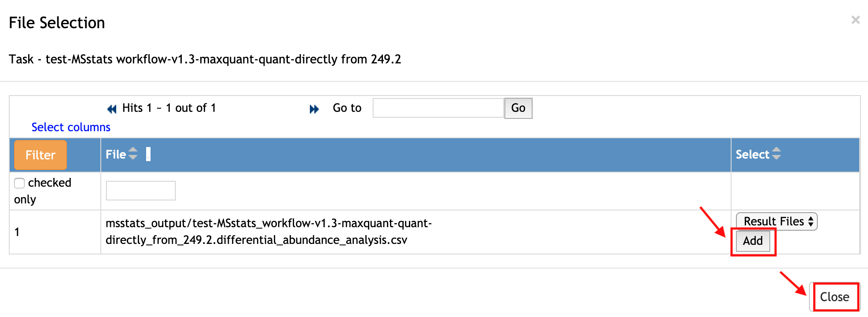Image resolution: width=868 pixels, height=317 pixels.
Task: Open the Result Files dropdown
Action: point(776,221)
